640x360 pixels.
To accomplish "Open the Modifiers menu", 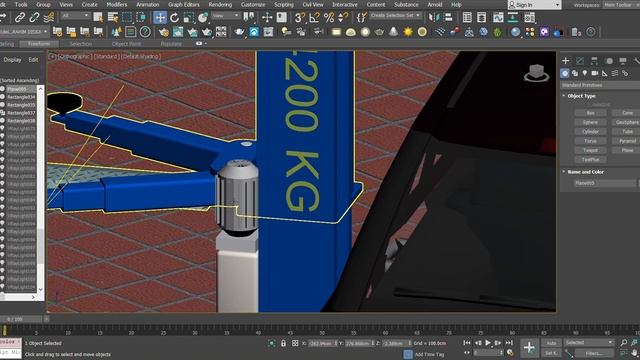I will [x=117, y=4].
